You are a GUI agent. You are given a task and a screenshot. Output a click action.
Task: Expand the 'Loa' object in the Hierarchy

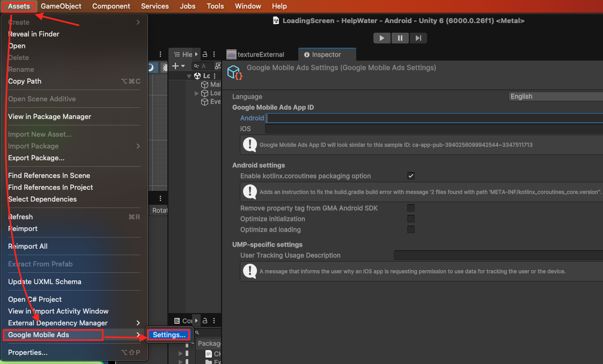(196, 93)
